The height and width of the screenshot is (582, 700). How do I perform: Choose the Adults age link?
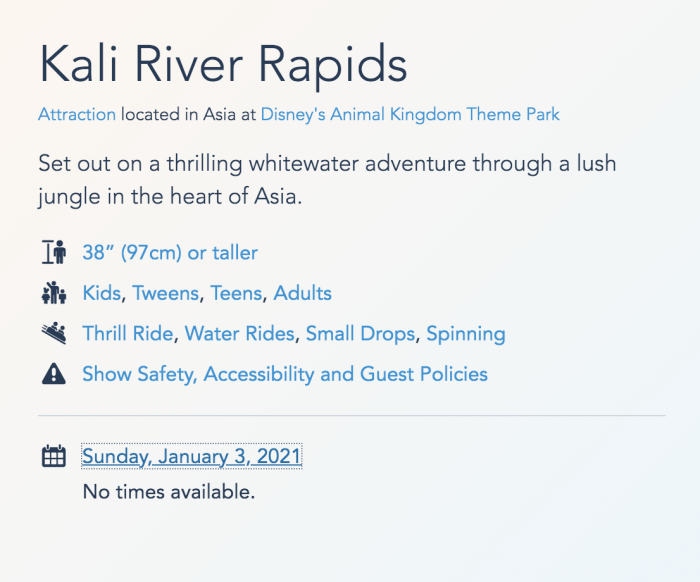pos(303,293)
